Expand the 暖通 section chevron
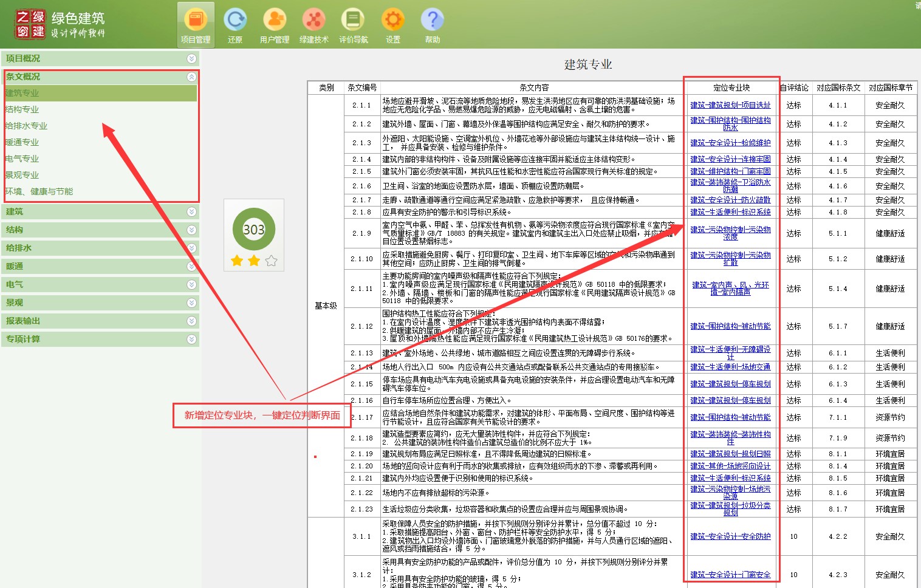921x588 pixels. tap(191, 266)
